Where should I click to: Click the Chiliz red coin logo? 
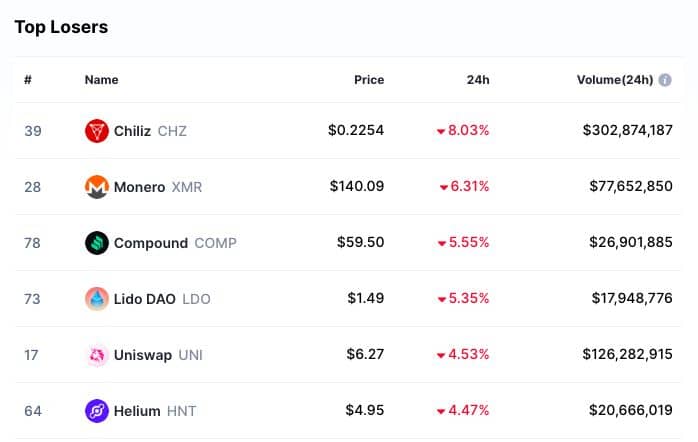pos(97,131)
